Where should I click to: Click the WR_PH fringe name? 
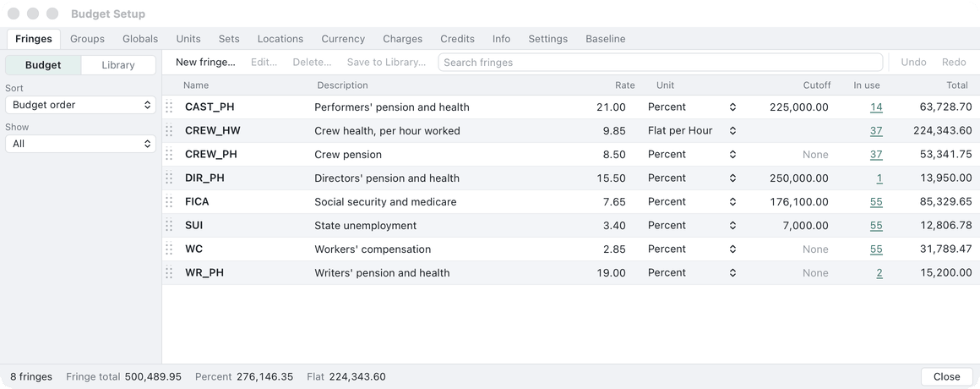pos(204,272)
